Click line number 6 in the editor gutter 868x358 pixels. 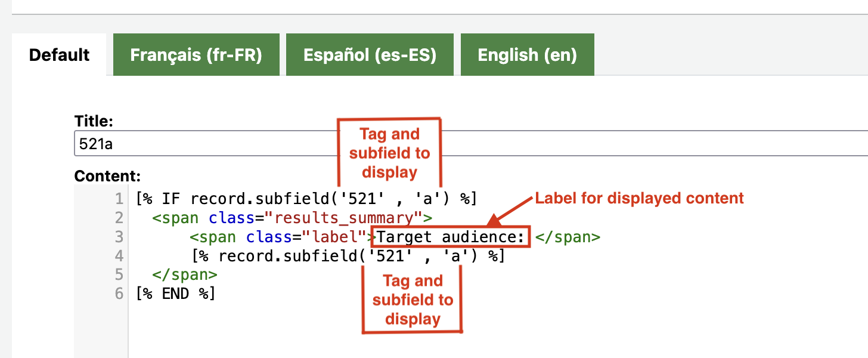(119, 294)
